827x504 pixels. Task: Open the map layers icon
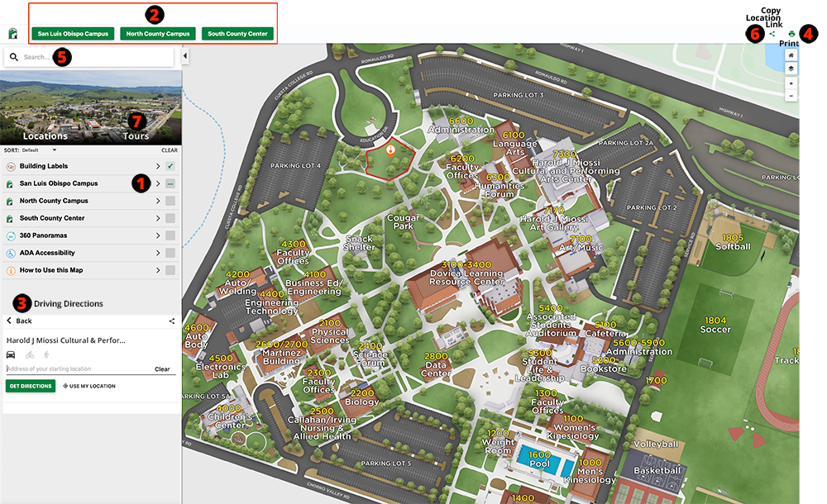coord(791,68)
